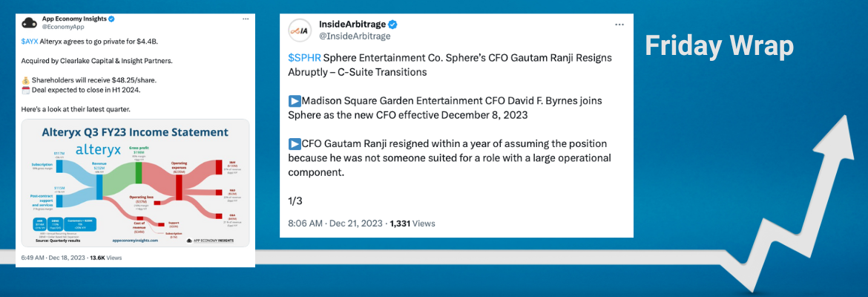868x297 pixels.
Task: Click the play arrow emoji before CFO Gautam
Action: [295, 143]
